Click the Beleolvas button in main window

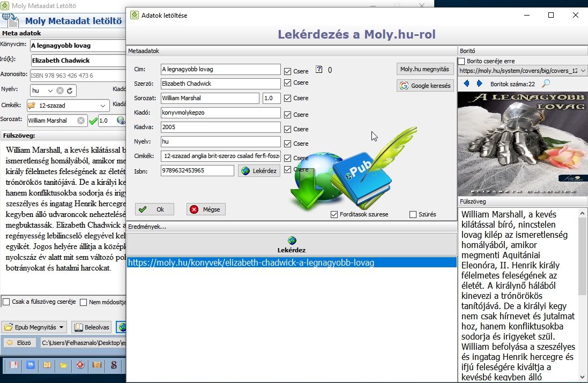click(92, 327)
